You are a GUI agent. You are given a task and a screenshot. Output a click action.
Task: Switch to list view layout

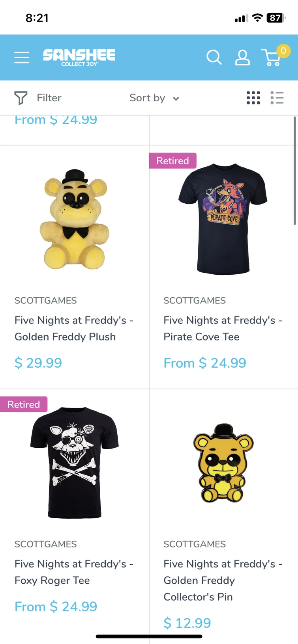(x=277, y=98)
